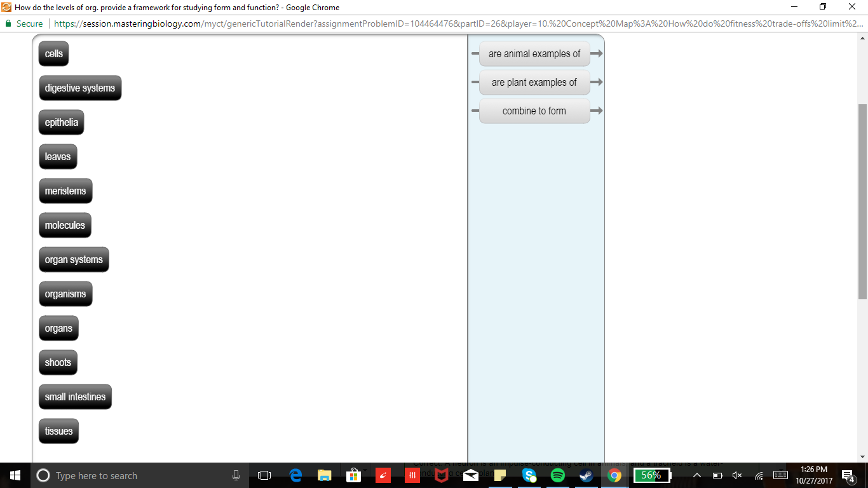Open Steam from the taskbar

pos(586,475)
